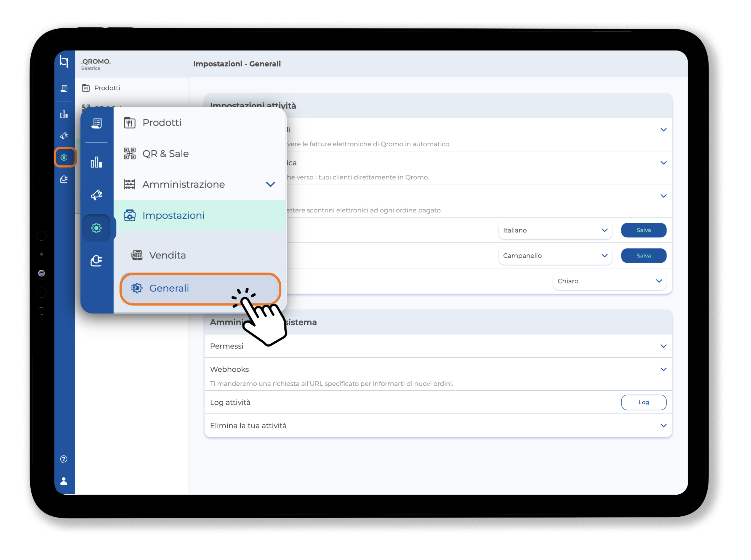Screen dimensions: 751x560
Task: Select Prodotti in the background side panel
Action: (107, 88)
